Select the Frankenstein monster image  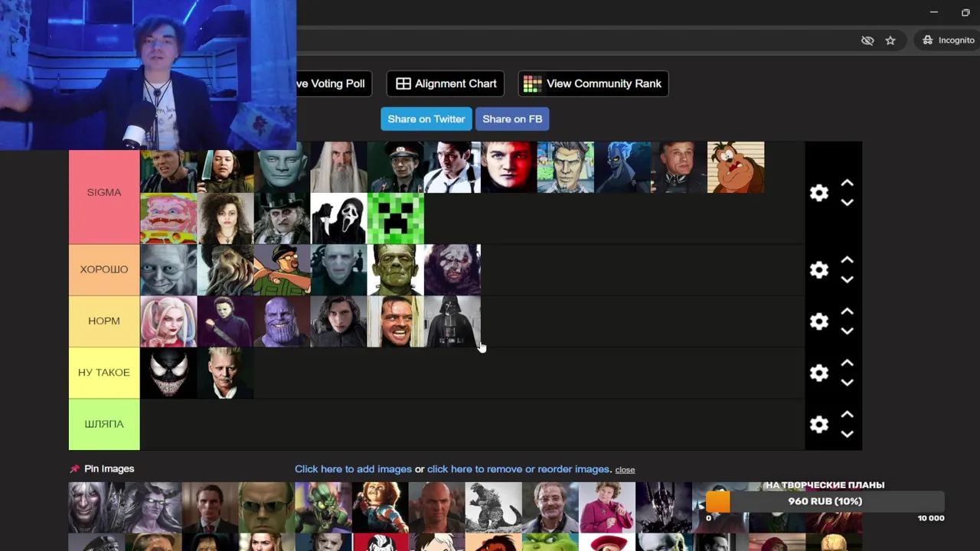click(396, 269)
